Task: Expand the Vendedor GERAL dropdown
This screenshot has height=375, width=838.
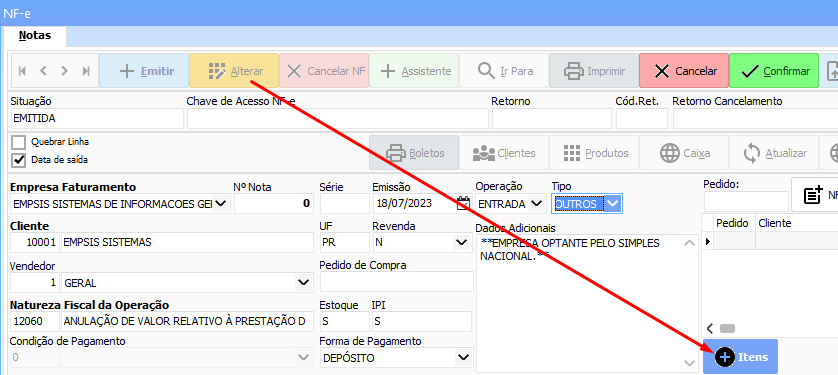Action: tap(303, 282)
